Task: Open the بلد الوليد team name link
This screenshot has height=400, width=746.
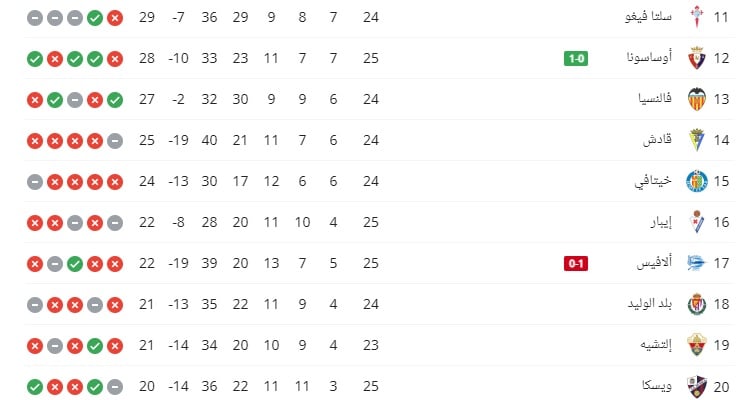Action: 649,303
